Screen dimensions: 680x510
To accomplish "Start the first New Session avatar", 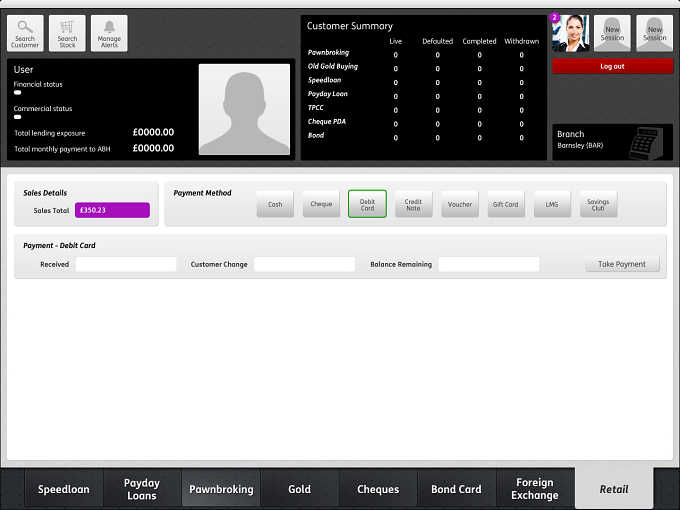I will pos(612,33).
